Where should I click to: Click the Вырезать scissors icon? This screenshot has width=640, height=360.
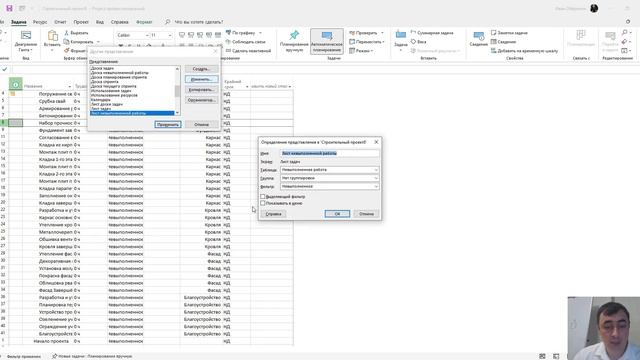(x=67, y=33)
